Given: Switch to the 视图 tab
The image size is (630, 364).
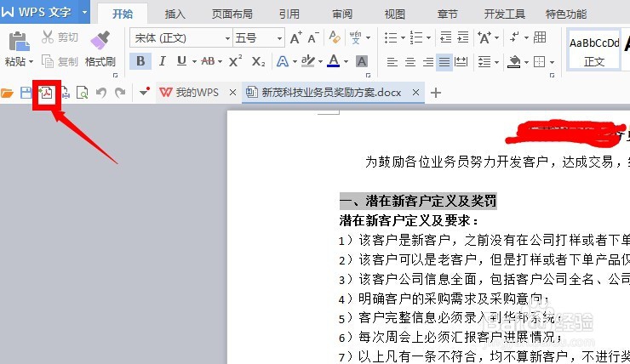Looking at the screenshot, I should click(394, 14).
